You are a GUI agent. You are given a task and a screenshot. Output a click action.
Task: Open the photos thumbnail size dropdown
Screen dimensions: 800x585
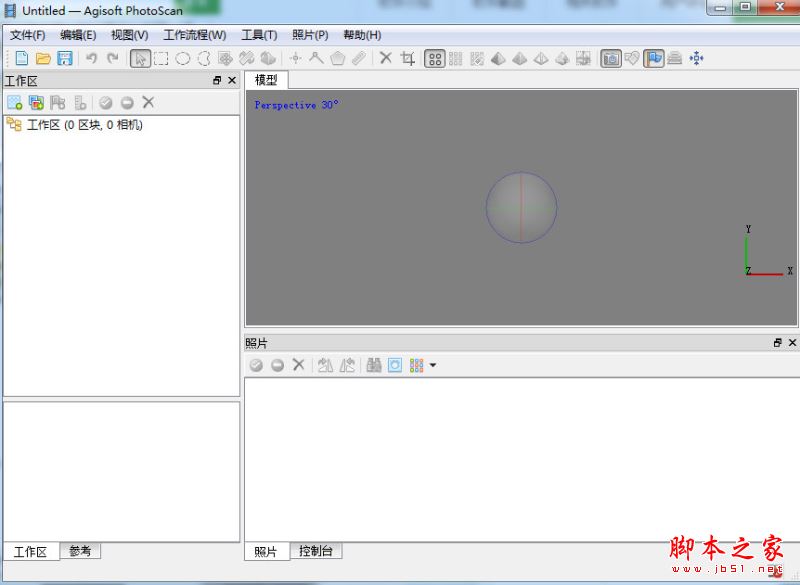433,364
